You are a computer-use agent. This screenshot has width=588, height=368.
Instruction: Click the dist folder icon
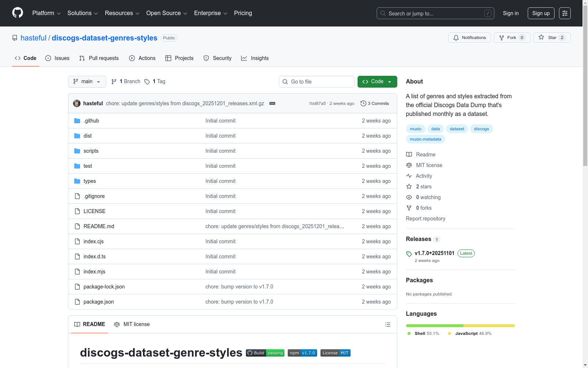pos(77,136)
